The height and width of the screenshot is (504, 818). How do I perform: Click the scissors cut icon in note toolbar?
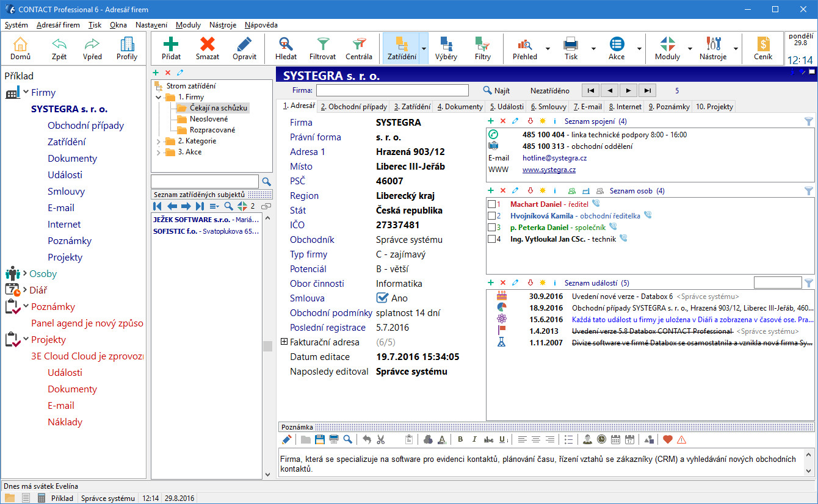pyautogui.click(x=381, y=439)
